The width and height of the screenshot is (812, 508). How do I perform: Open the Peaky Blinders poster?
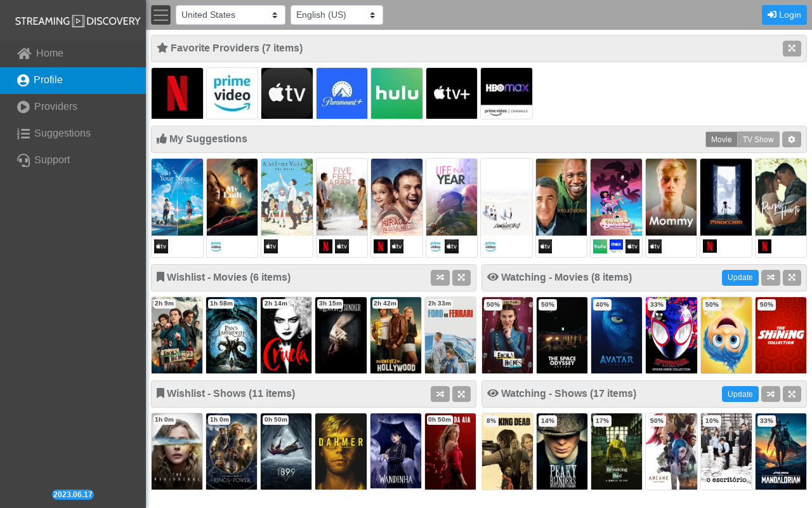tap(562, 451)
